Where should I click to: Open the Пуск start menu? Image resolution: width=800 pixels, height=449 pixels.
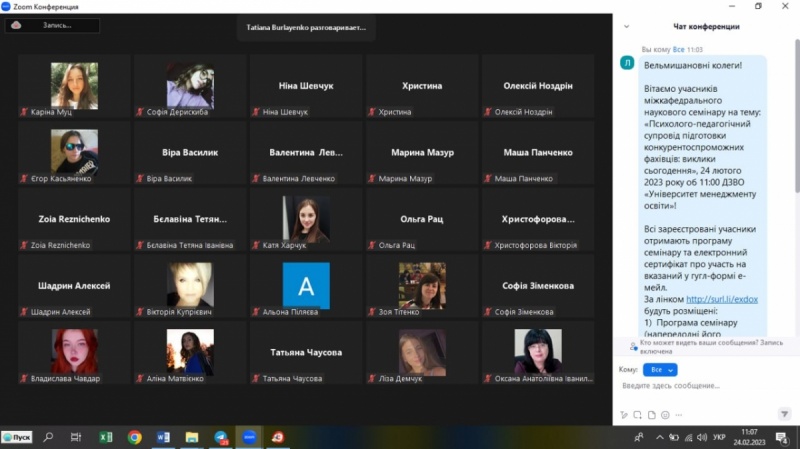(x=18, y=437)
